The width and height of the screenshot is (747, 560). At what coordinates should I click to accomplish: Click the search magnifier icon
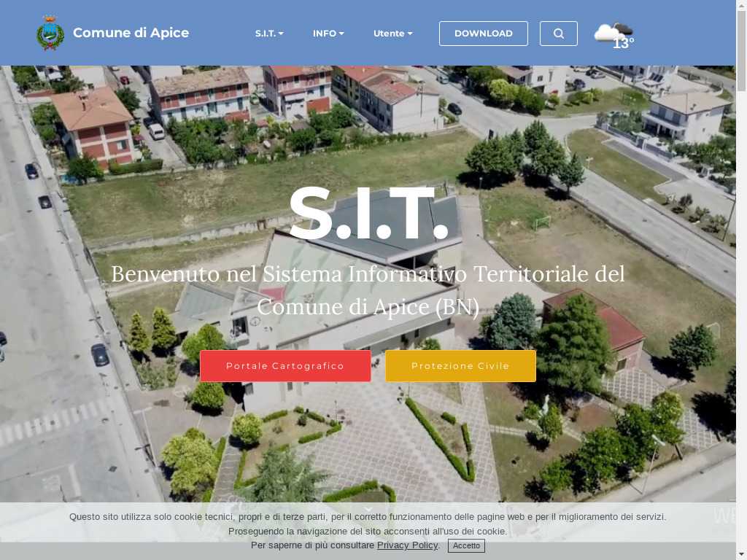point(559,34)
